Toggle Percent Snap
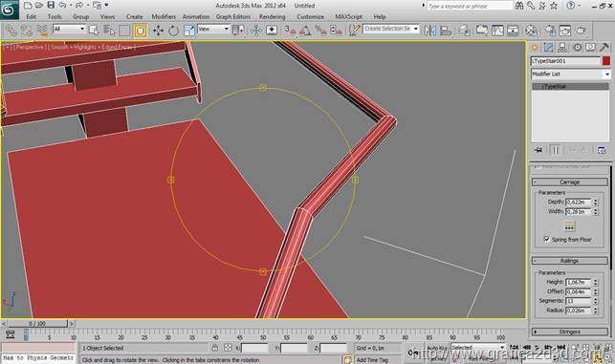The height and width of the screenshot is (364, 615). [x=320, y=31]
